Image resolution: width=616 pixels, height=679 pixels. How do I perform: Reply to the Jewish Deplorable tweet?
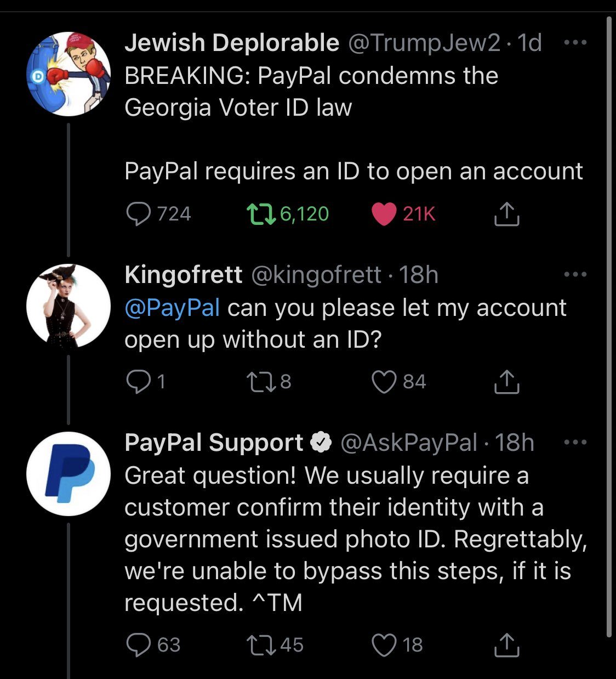coord(138,214)
